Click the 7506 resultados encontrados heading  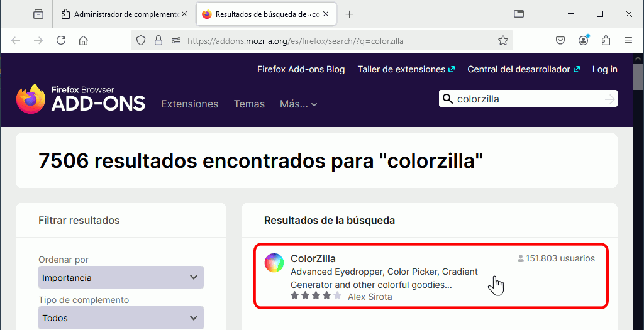tap(260, 160)
